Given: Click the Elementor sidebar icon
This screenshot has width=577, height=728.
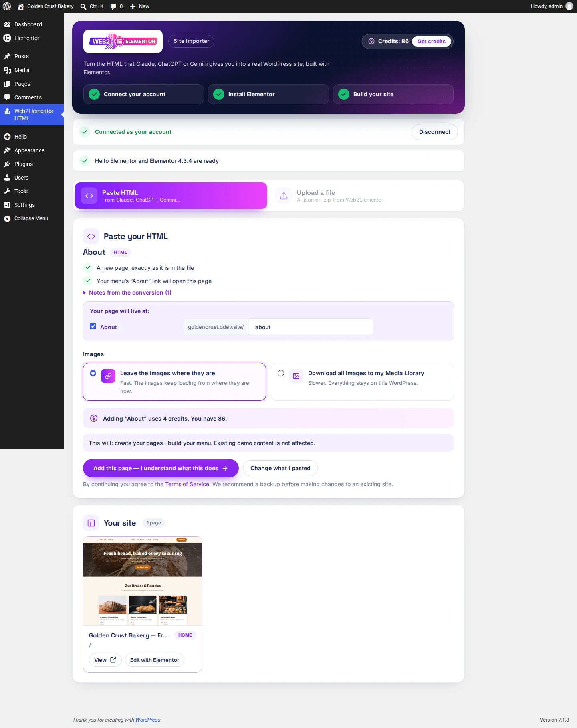Looking at the screenshot, I should coord(7,38).
